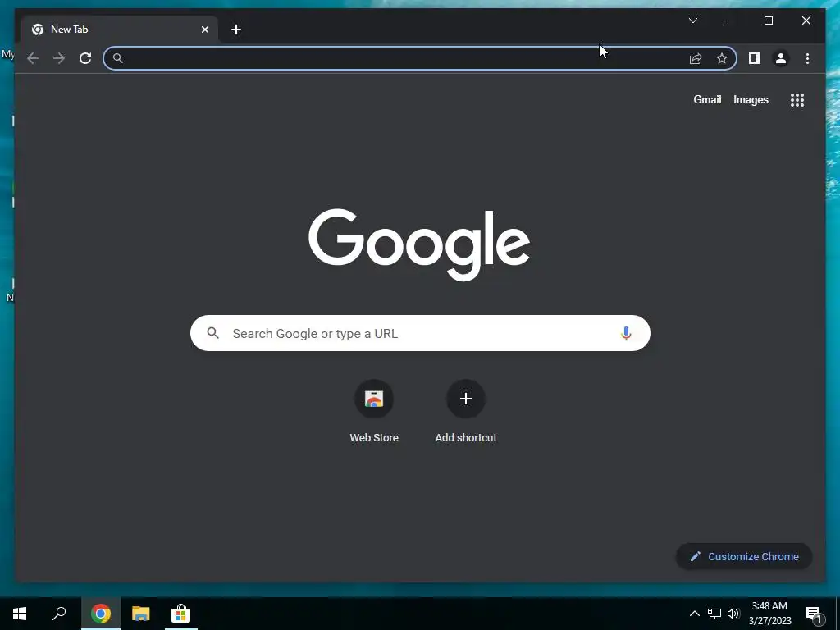This screenshot has width=840, height=630.
Task: Open Windows taskbar search
Action: click(x=59, y=614)
